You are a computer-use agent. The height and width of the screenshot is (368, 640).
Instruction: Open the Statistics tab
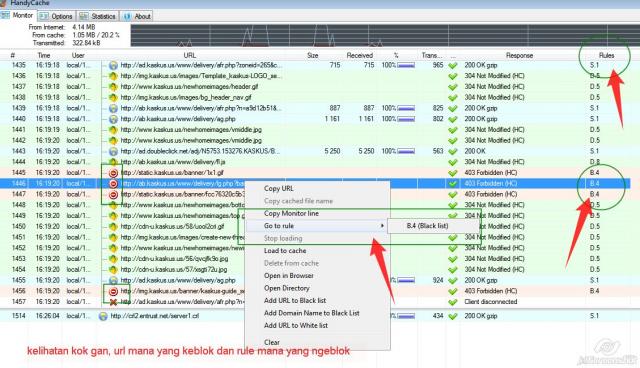tap(98, 16)
